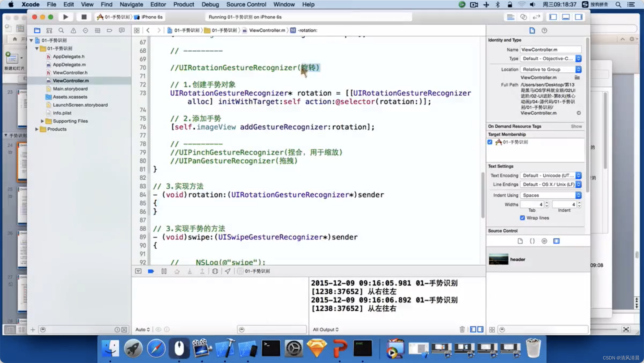The width and height of the screenshot is (644, 363).
Task: Show the Quick Help inspector
Action: (544, 30)
